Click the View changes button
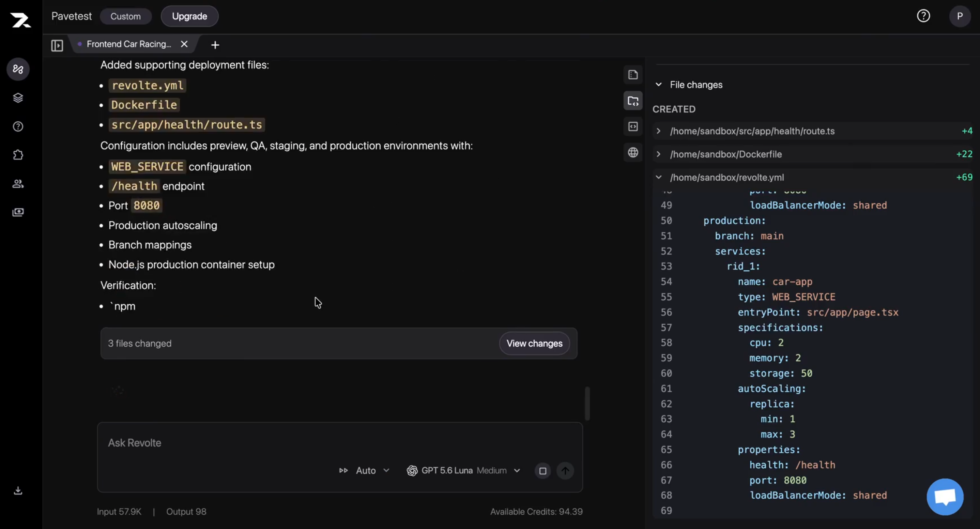 (534, 343)
